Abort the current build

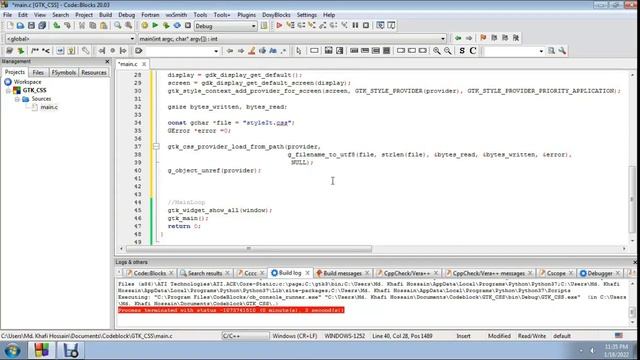[188, 25]
